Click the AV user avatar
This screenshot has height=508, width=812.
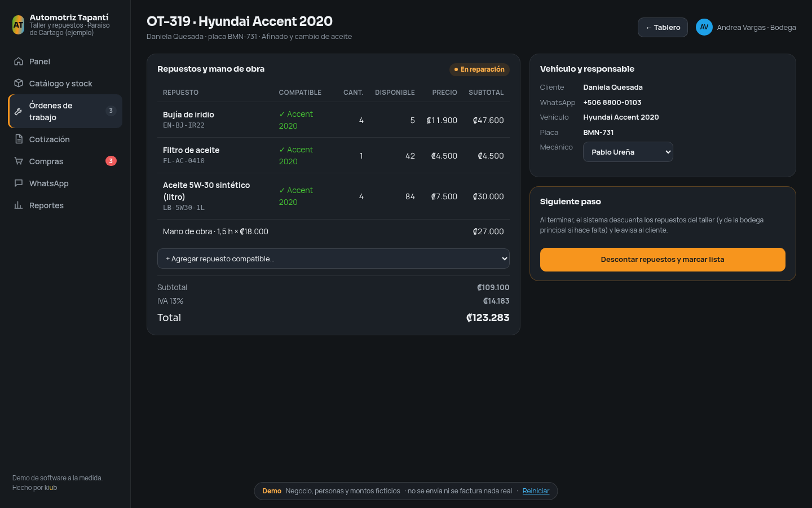click(x=704, y=27)
